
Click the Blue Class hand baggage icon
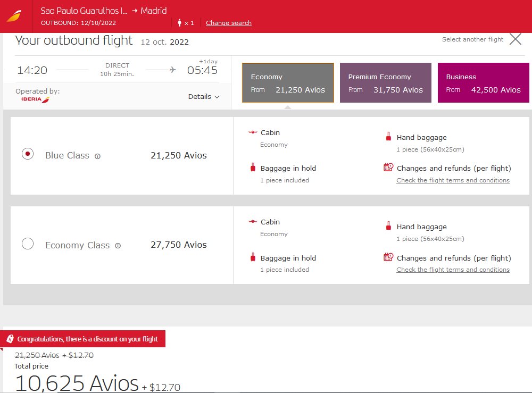(388, 137)
